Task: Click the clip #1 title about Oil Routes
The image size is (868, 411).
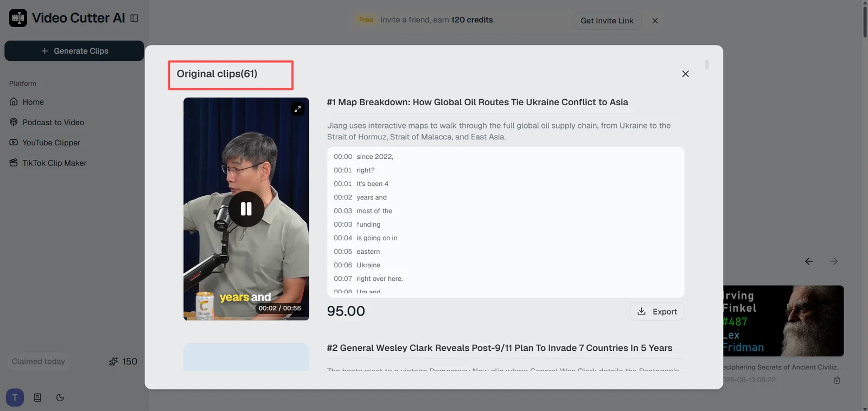Action: click(x=477, y=102)
